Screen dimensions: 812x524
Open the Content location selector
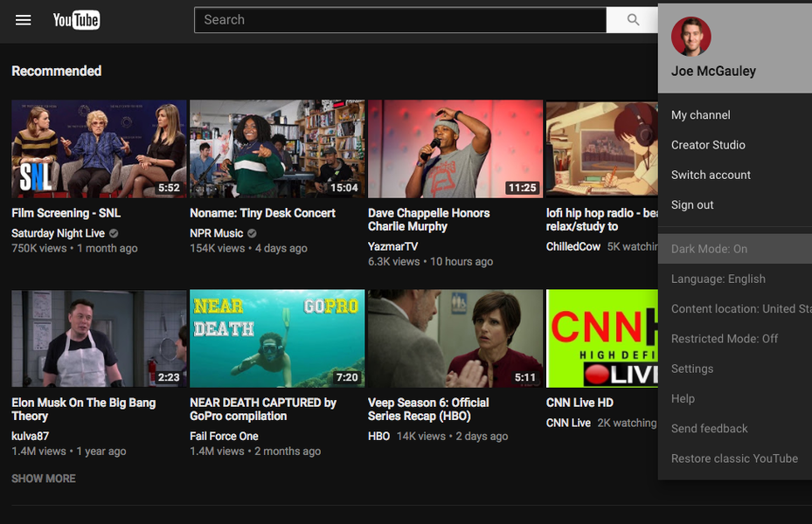coord(740,308)
